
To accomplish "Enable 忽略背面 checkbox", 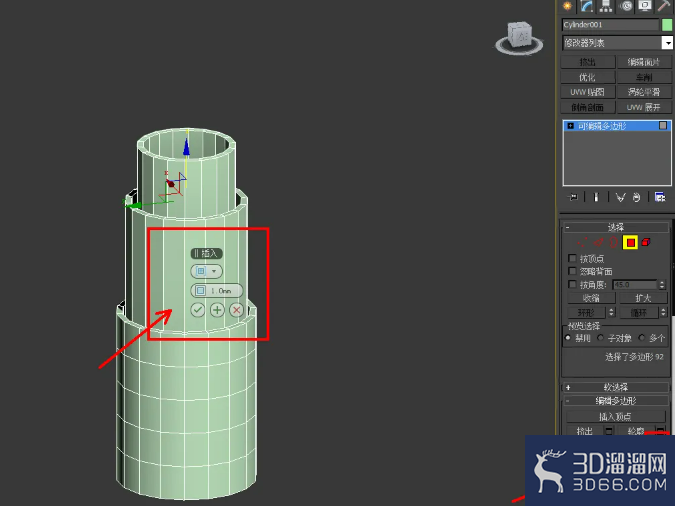I will click(x=572, y=271).
